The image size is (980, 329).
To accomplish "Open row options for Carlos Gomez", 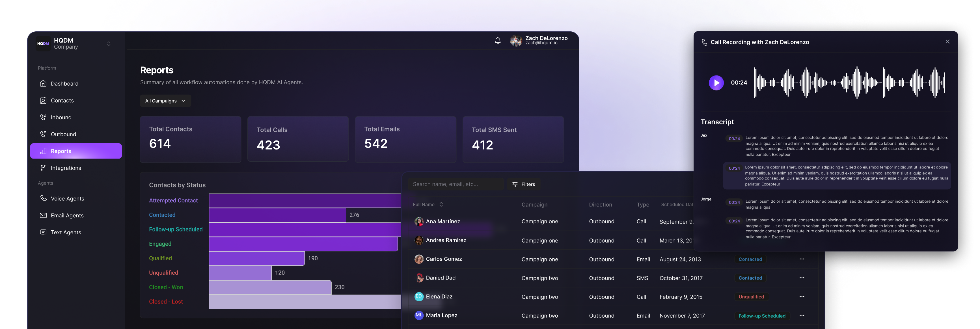I will (x=802, y=259).
